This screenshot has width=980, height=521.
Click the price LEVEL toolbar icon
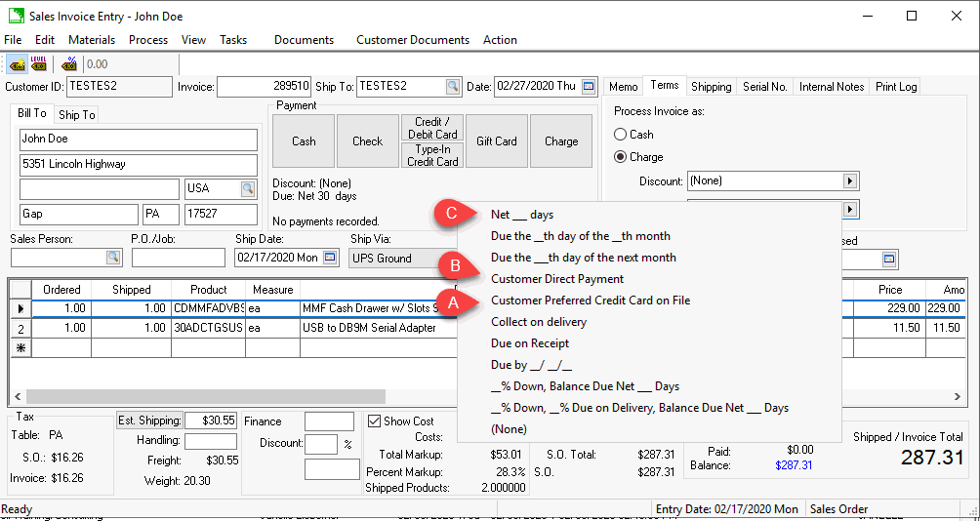click(39, 64)
